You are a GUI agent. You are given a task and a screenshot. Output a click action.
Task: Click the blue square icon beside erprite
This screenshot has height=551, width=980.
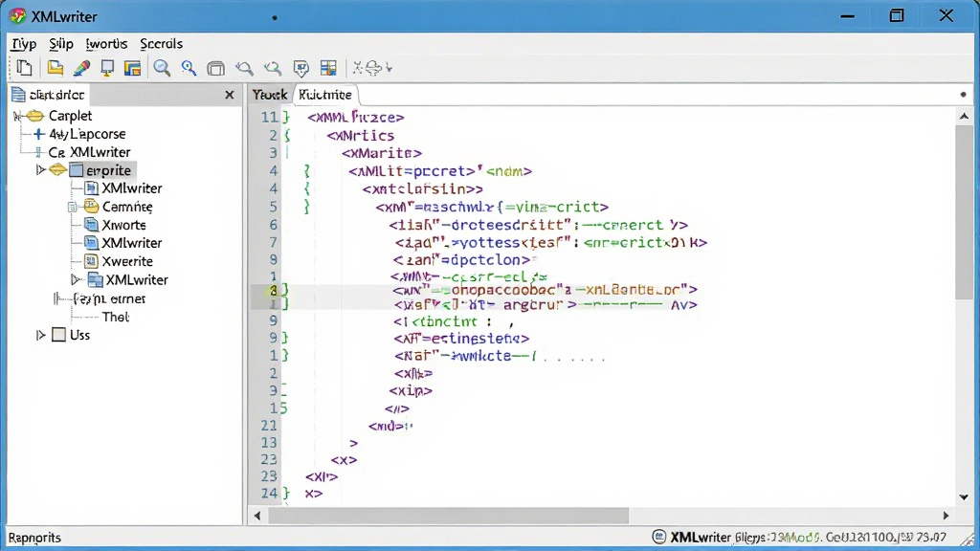[x=77, y=170]
